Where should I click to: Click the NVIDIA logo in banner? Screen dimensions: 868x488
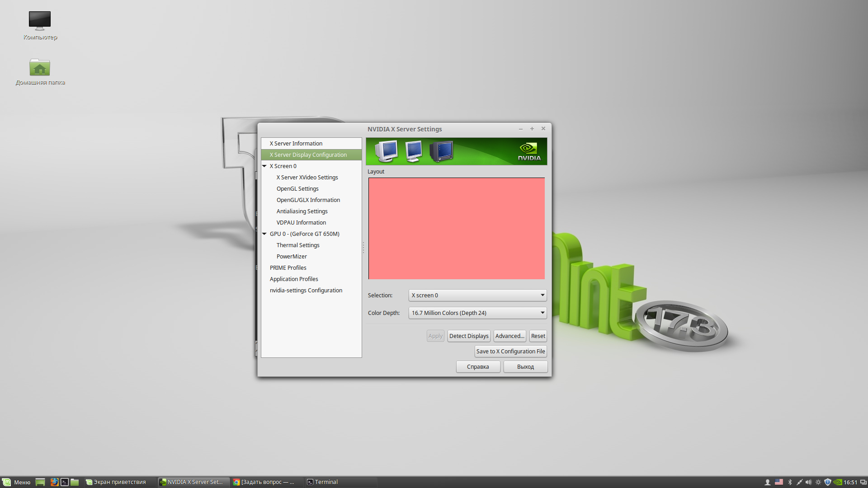[x=529, y=151]
